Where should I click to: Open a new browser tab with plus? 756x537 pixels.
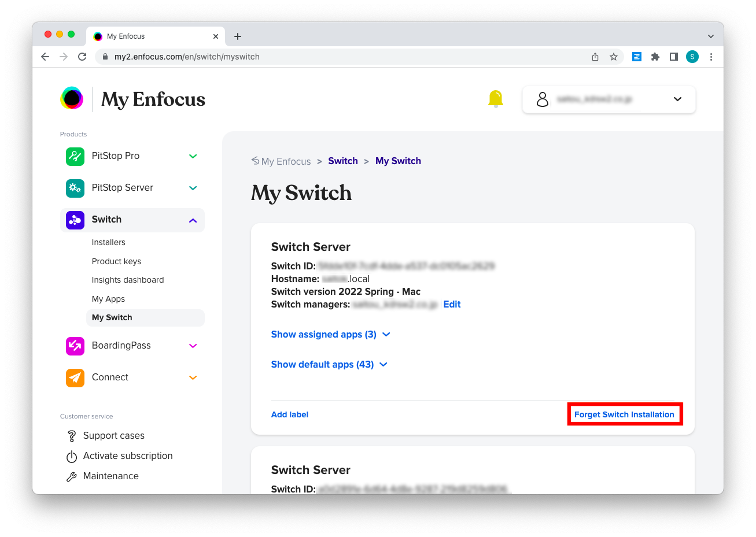point(238,36)
